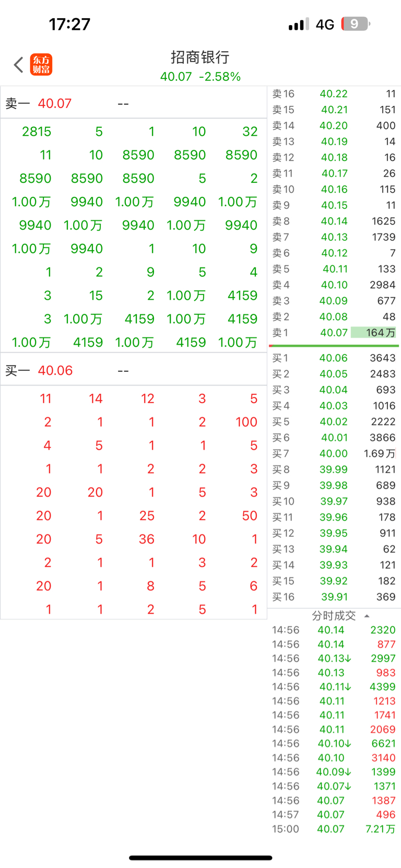Select the 买一 40.06 header row
Image resolution: width=401 pixels, height=868 pixels.
134,371
